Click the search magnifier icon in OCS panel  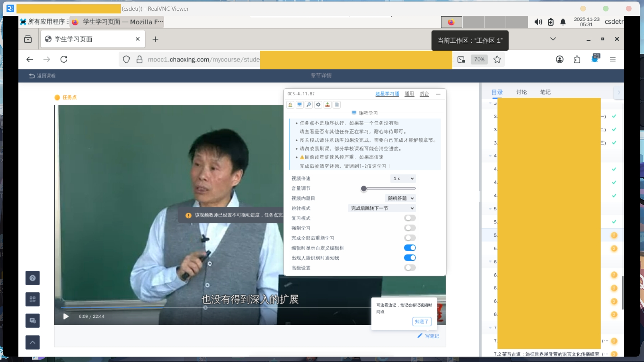(309, 105)
